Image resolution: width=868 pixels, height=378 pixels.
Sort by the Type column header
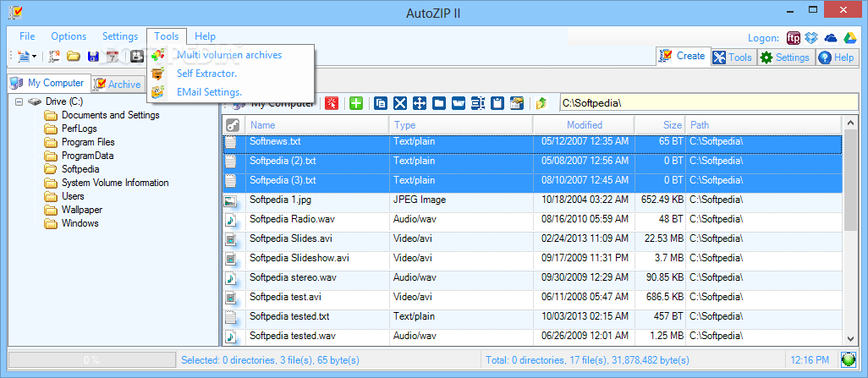(x=461, y=125)
